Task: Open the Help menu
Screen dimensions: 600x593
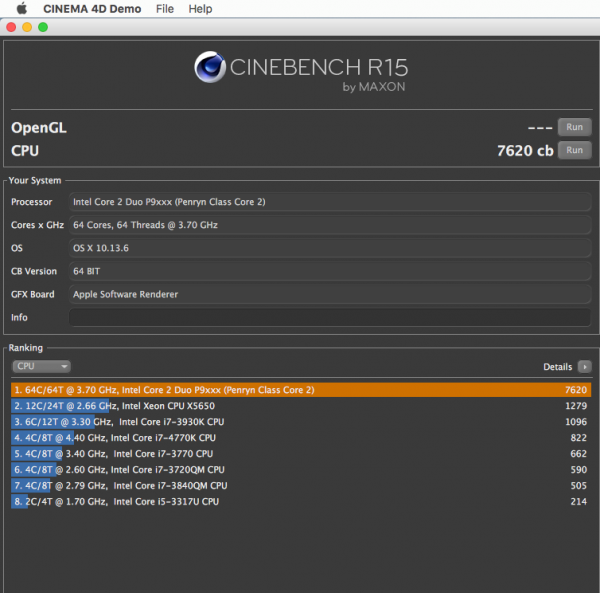Action: pyautogui.click(x=200, y=9)
